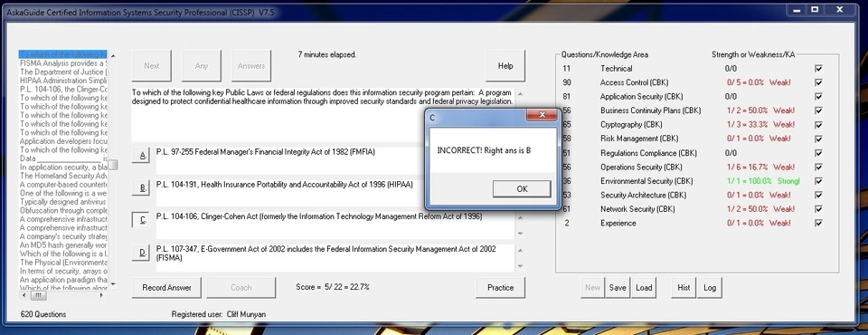Screen dimensions: 868x335
Task: Select the 'FISMA Analysis provides a' question
Action: (63, 63)
